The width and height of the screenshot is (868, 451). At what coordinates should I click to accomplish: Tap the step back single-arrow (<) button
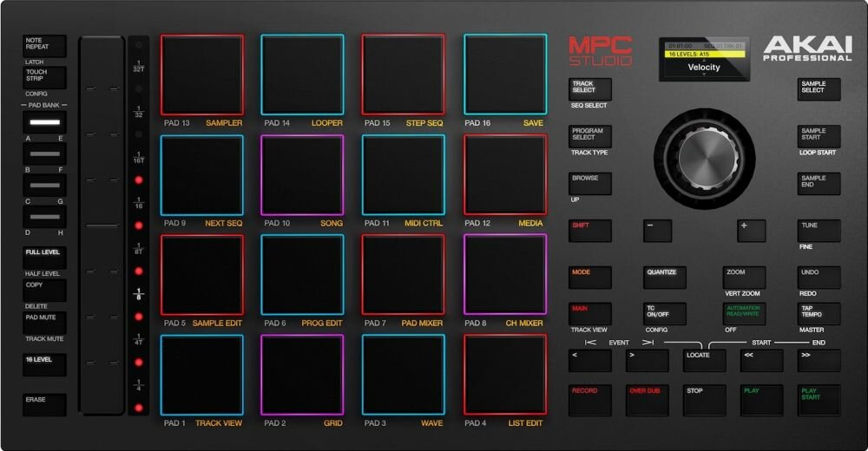[x=590, y=361]
